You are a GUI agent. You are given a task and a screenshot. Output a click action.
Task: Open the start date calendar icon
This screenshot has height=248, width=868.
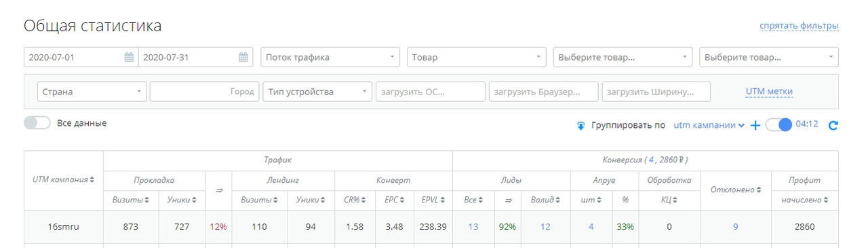click(129, 57)
